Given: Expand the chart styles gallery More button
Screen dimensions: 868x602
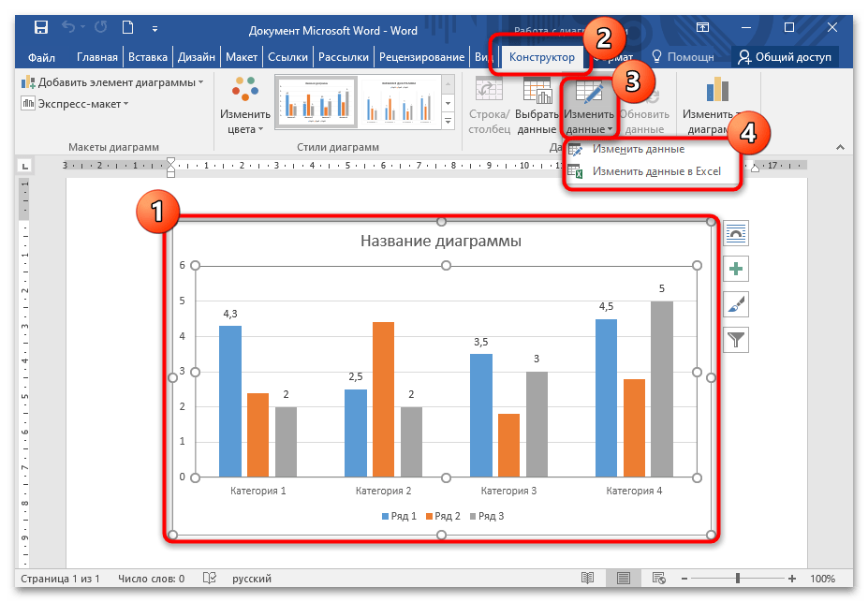Looking at the screenshot, I should [x=448, y=121].
